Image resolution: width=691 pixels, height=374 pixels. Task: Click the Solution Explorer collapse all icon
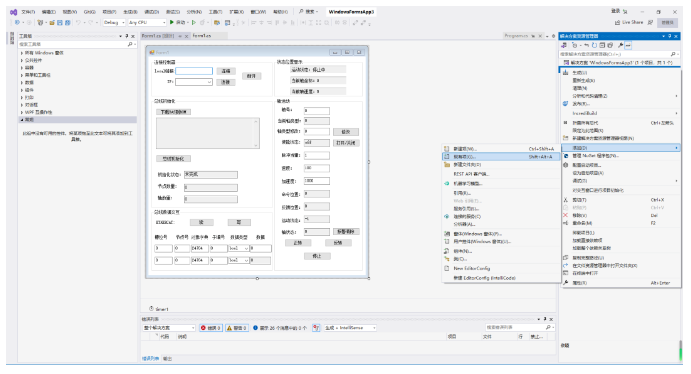click(602, 45)
